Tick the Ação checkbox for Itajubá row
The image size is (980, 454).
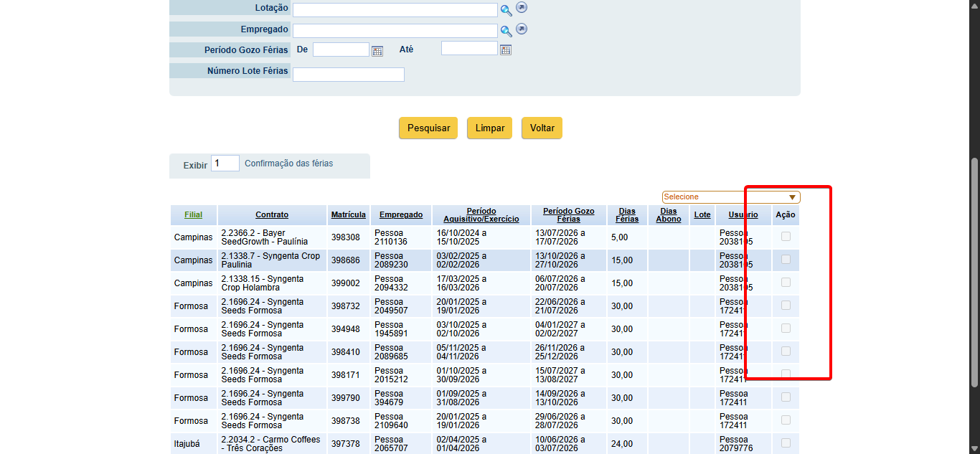point(786,443)
